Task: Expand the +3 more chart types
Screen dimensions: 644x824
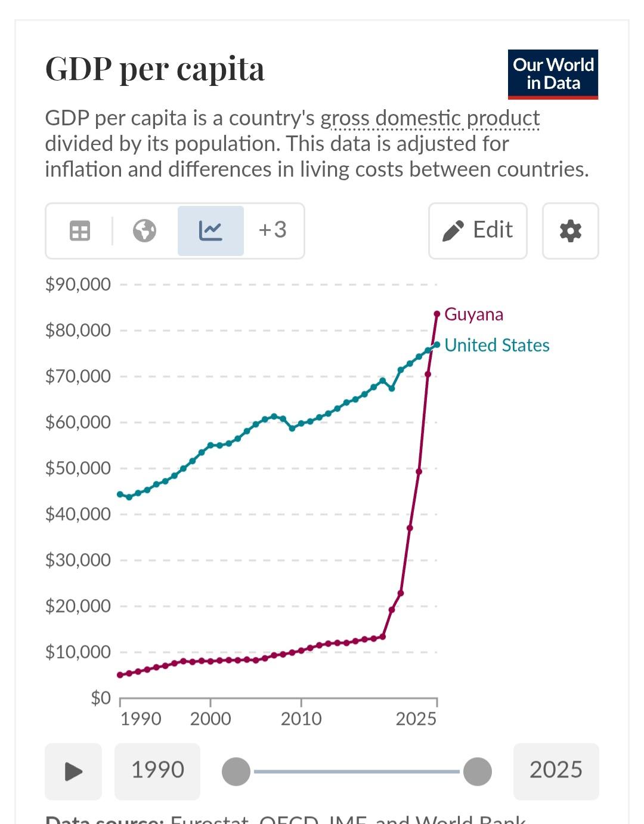Action: (x=273, y=230)
